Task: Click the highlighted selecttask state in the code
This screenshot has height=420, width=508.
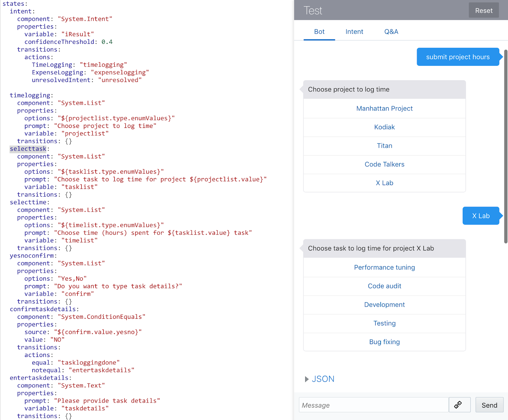Action: (28, 149)
